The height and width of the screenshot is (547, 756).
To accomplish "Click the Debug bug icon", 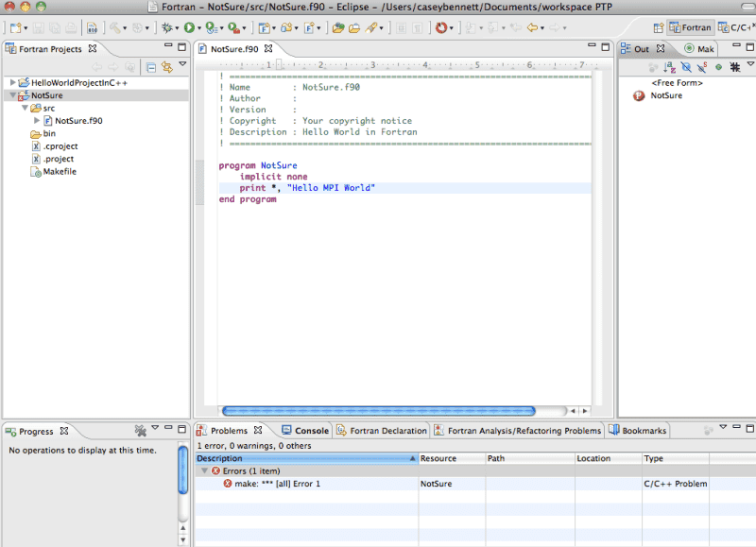I will pyautogui.click(x=165, y=28).
